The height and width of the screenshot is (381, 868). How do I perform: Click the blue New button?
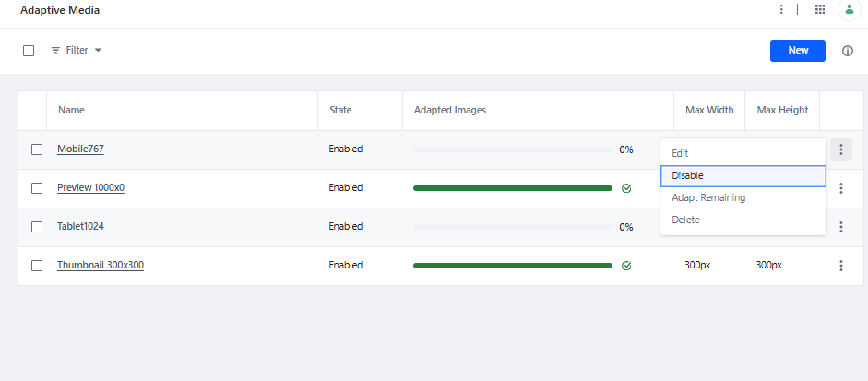(797, 51)
